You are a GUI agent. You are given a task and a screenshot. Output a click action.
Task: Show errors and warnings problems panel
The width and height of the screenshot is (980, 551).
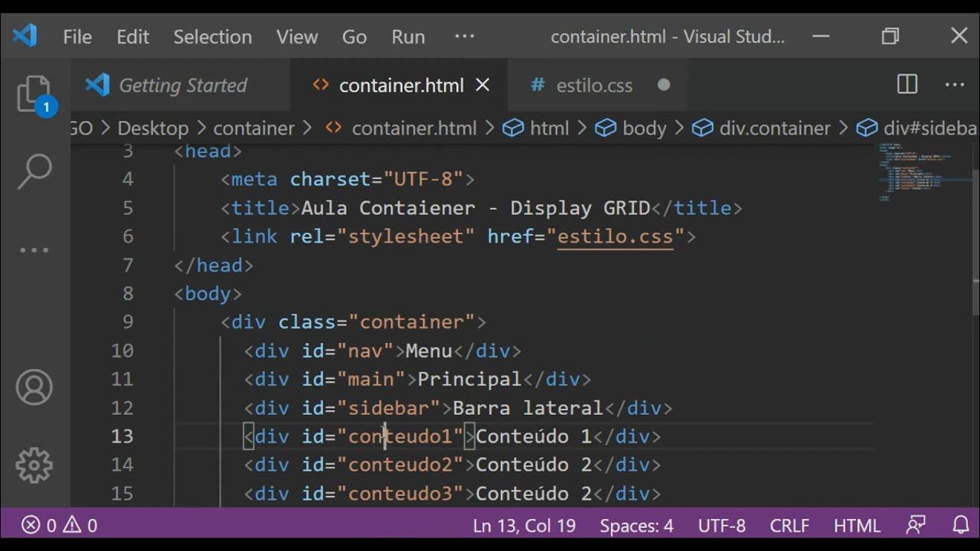coord(60,526)
